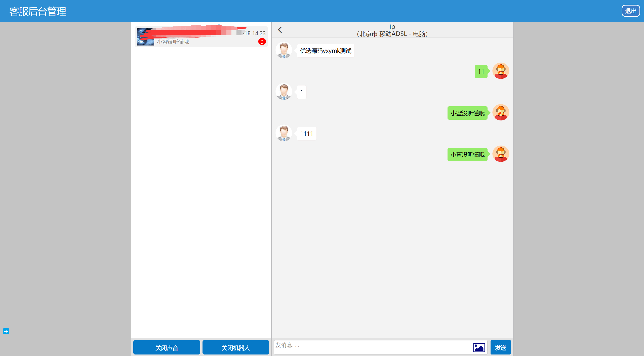
Task: Disable the robot with 关闭机器人
Action: [x=236, y=347]
